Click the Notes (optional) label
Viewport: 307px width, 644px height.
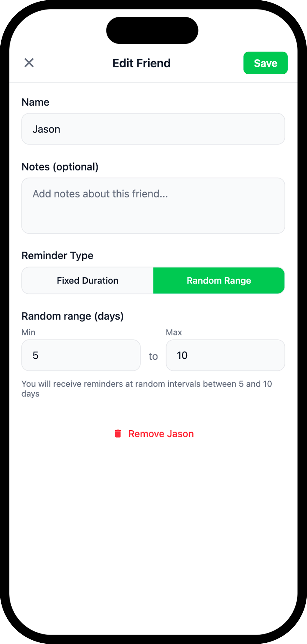click(60, 167)
